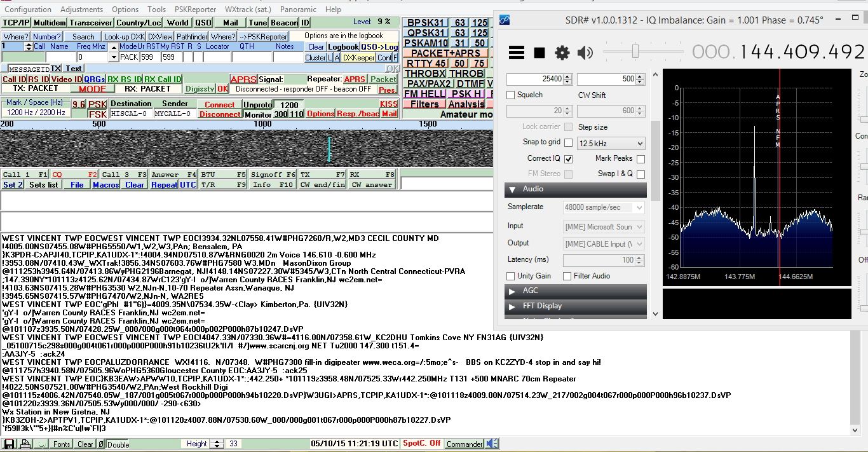Click the red APRS button left of Signal

(x=243, y=79)
